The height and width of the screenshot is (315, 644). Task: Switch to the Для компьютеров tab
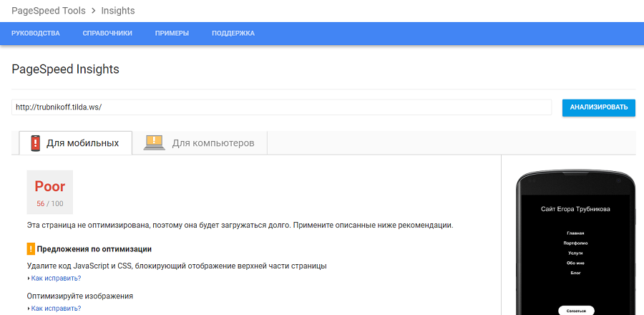[x=213, y=143]
